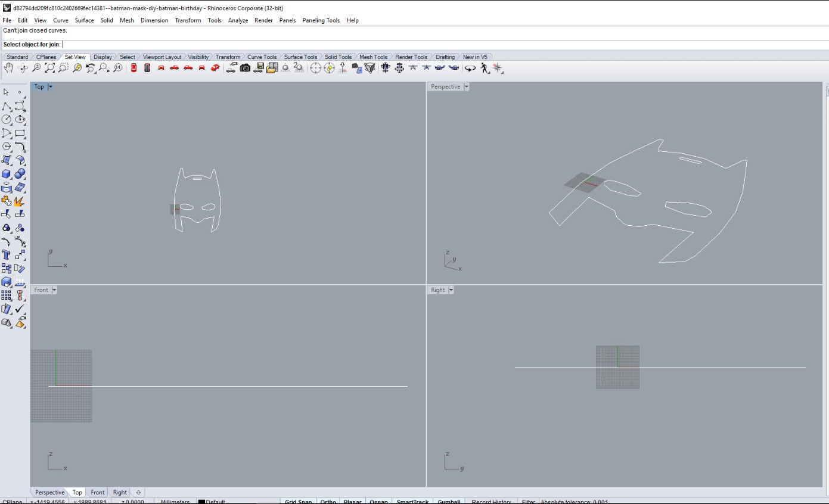The image size is (829, 504).
Task: Toggle Planar mode in status bar
Action: click(353, 501)
